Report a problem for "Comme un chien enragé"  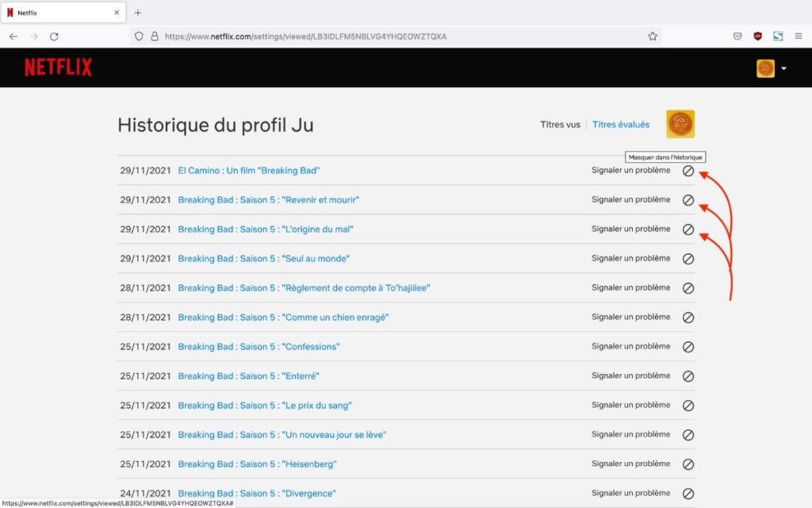(x=630, y=317)
